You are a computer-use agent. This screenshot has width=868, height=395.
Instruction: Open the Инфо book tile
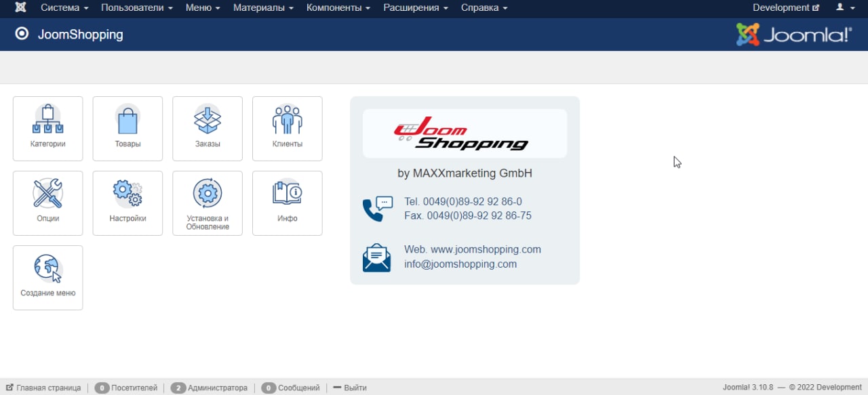[x=288, y=203]
